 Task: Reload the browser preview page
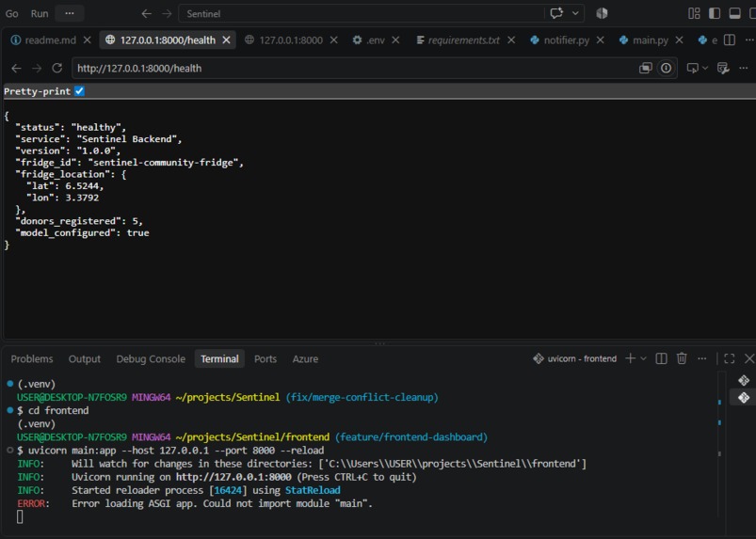(56, 69)
